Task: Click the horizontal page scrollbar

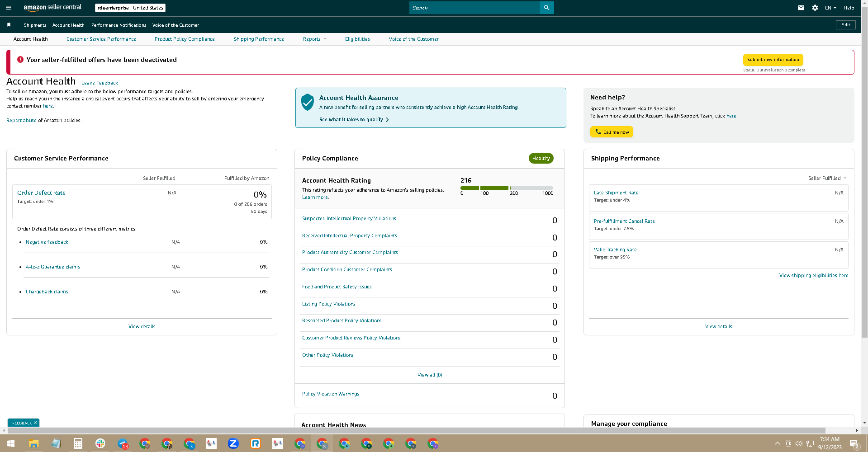Action: tap(416, 430)
